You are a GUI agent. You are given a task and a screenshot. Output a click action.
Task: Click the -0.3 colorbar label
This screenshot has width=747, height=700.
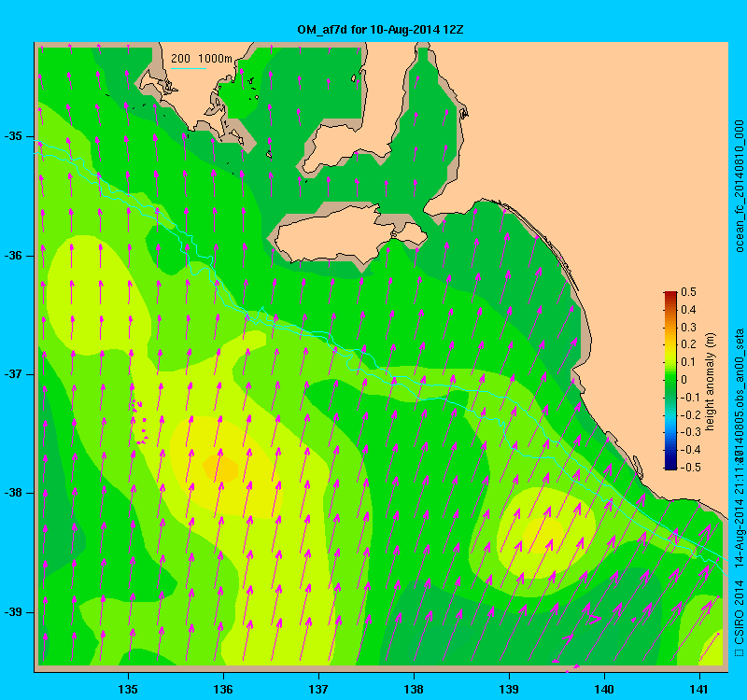[690, 432]
